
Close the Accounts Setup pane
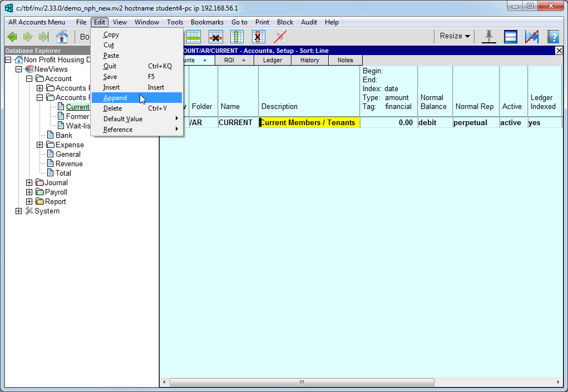(559, 51)
